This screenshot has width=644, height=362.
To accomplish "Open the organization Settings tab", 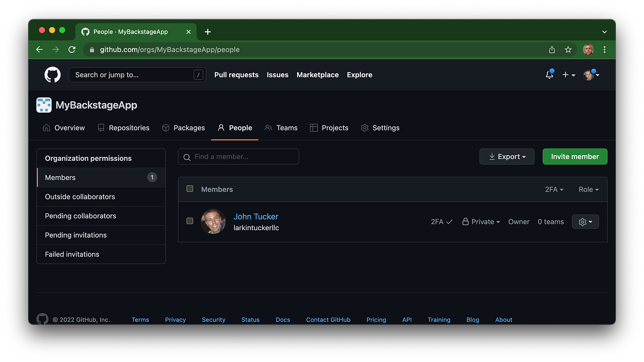I will pyautogui.click(x=380, y=128).
